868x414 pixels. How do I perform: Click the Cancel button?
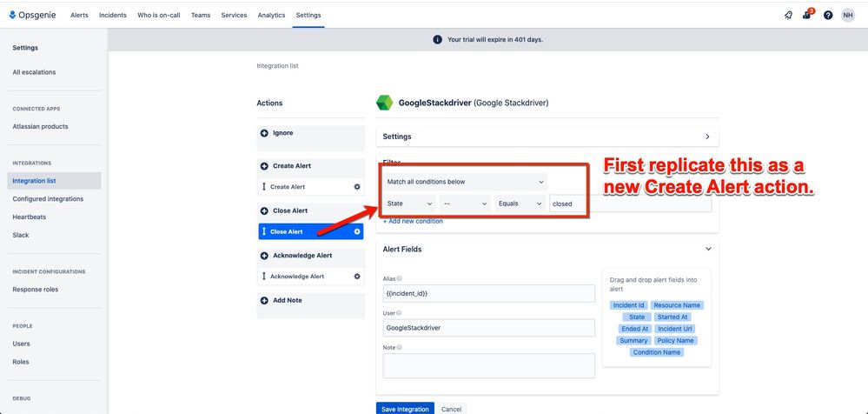pyautogui.click(x=451, y=409)
